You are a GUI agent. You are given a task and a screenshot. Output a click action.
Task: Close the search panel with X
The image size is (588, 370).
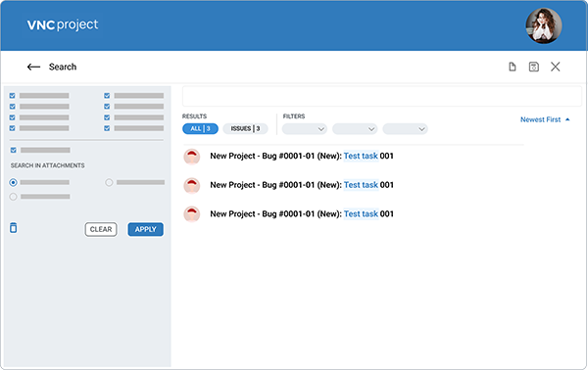click(555, 67)
